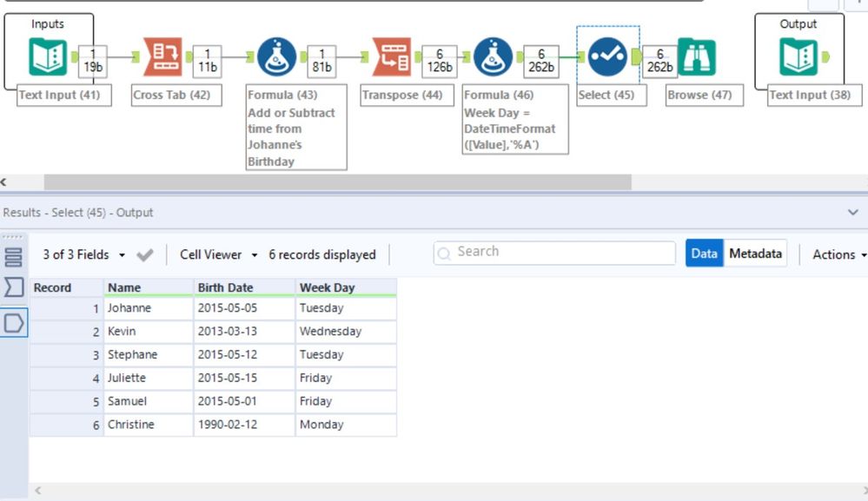The height and width of the screenshot is (501, 868).
Task: Click results grid scroll left arrow
Action: click(x=38, y=491)
